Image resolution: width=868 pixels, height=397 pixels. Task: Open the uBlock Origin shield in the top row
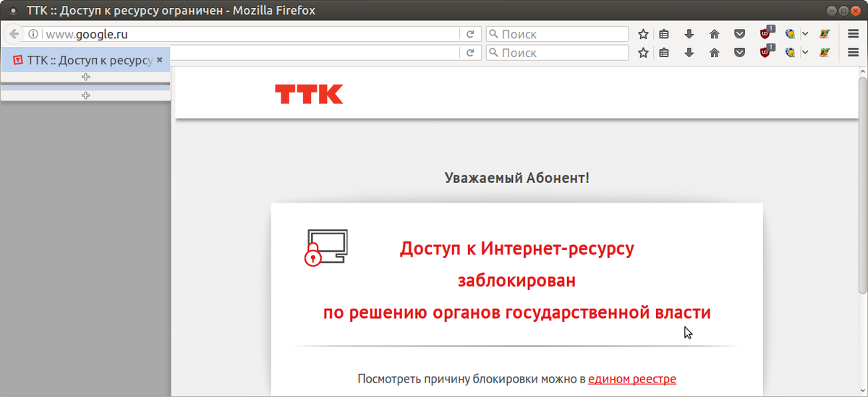pos(766,33)
